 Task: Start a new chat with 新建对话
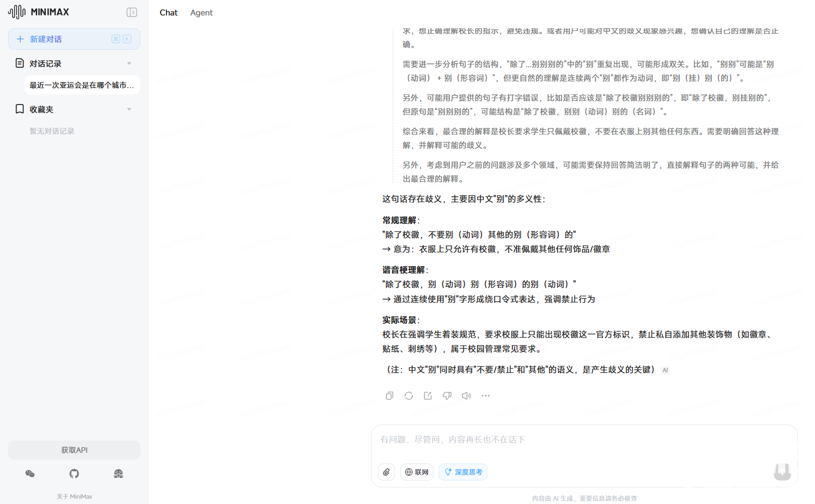coord(74,39)
